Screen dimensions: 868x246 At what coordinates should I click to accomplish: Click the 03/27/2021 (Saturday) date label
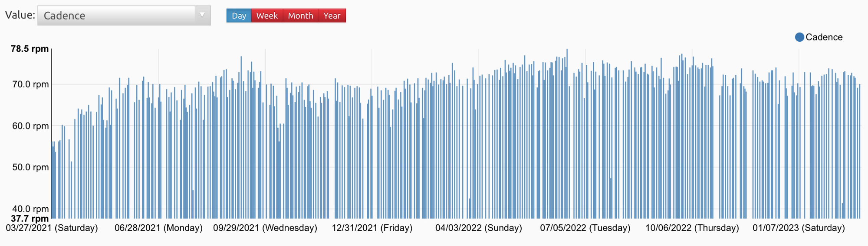coord(52,228)
